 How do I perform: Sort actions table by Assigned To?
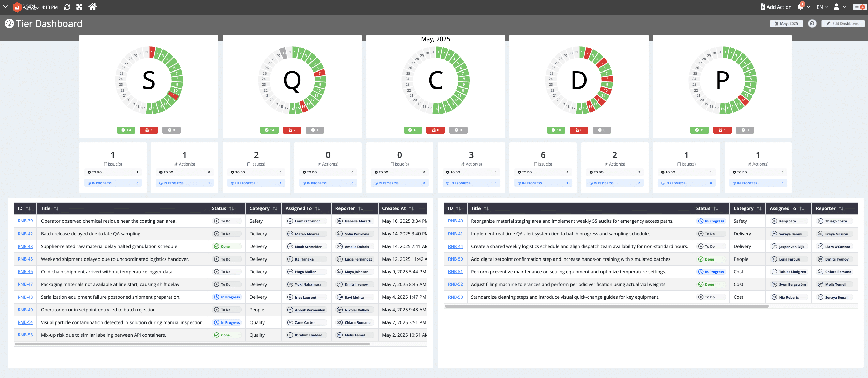[x=802, y=208]
